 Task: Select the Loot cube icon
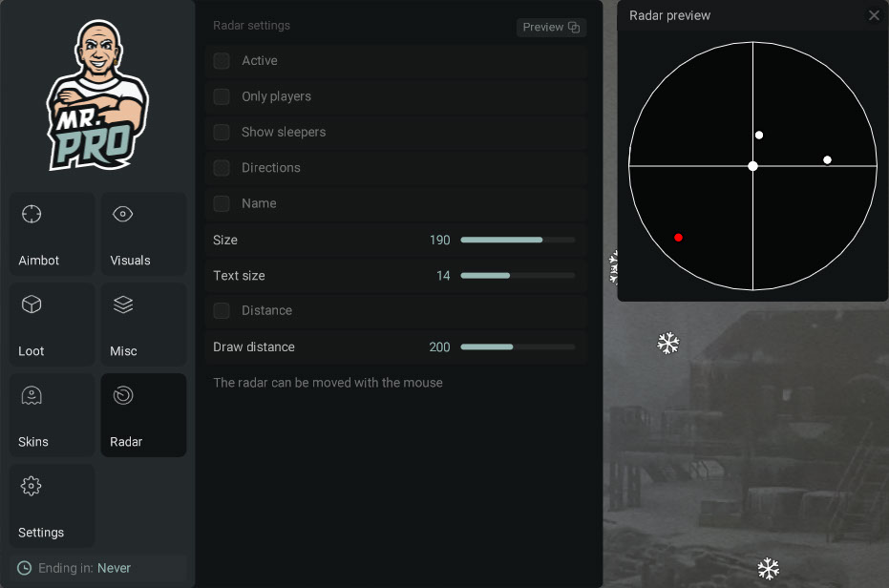(x=32, y=304)
